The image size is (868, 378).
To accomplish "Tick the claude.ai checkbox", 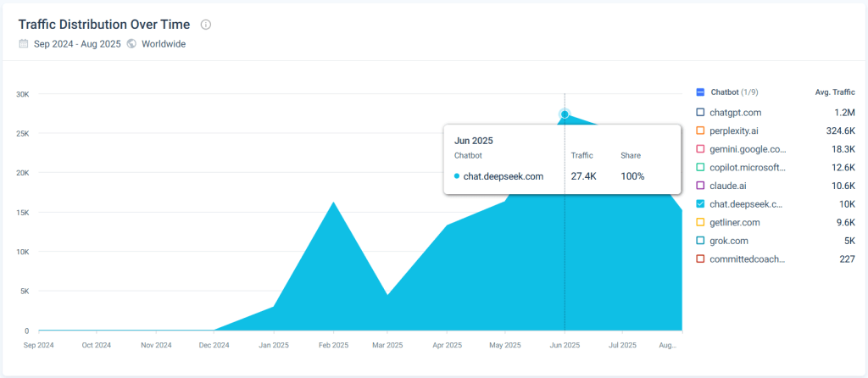I will tap(700, 186).
